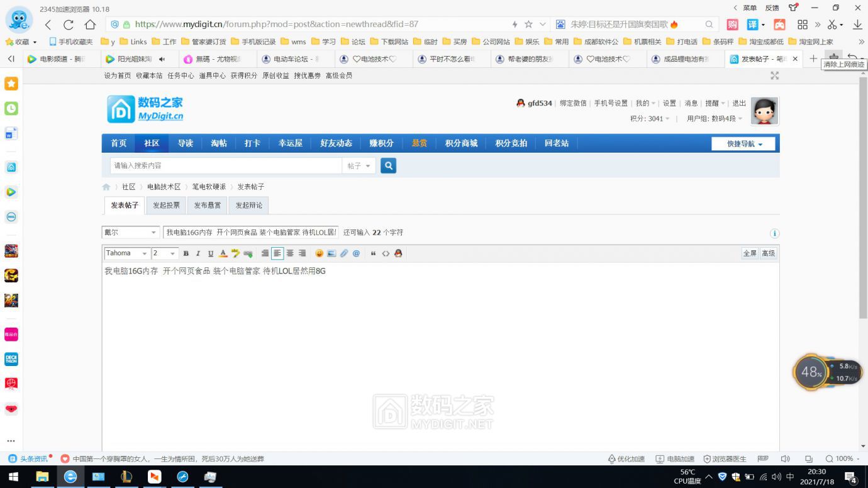This screenshot has width=868, height=488.
Task: Mention a user with the @ icon
Action: coord(356,253)
